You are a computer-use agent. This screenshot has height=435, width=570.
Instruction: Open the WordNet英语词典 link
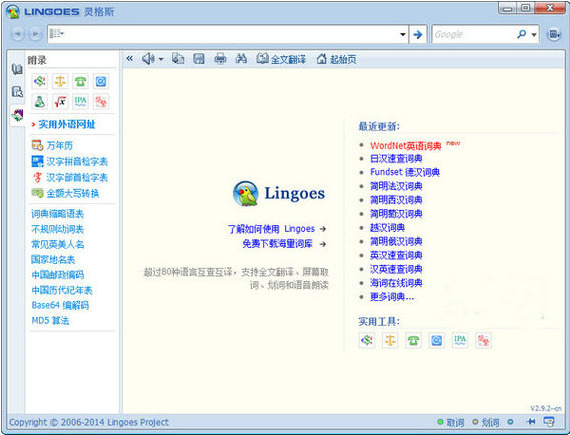tap(405, 146)
